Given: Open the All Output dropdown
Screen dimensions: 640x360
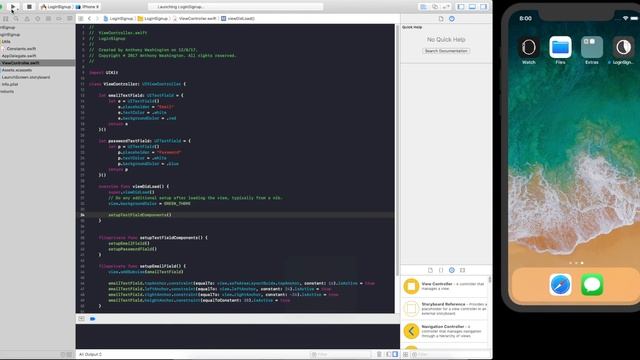Looking at the screenshot, I should 91,355.
